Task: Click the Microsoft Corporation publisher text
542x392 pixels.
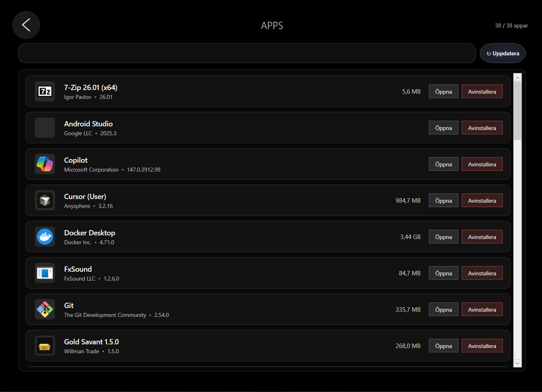Action: pos(91,170)
